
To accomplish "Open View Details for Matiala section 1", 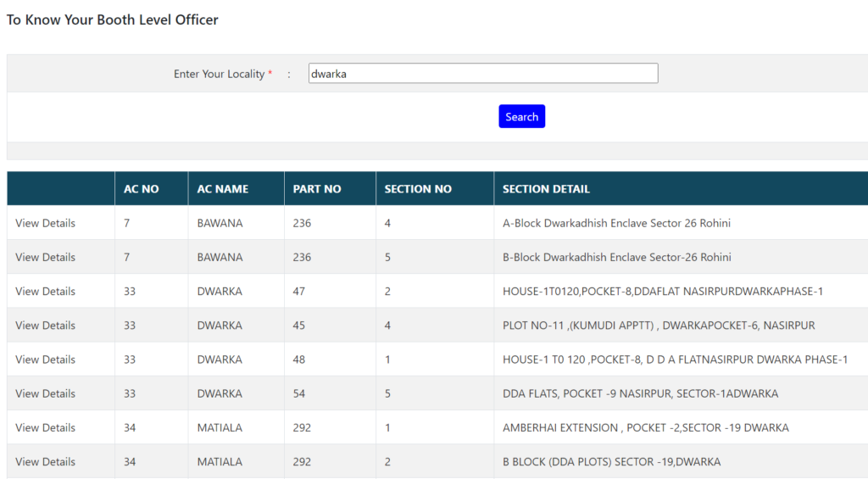I will (46, 427).
